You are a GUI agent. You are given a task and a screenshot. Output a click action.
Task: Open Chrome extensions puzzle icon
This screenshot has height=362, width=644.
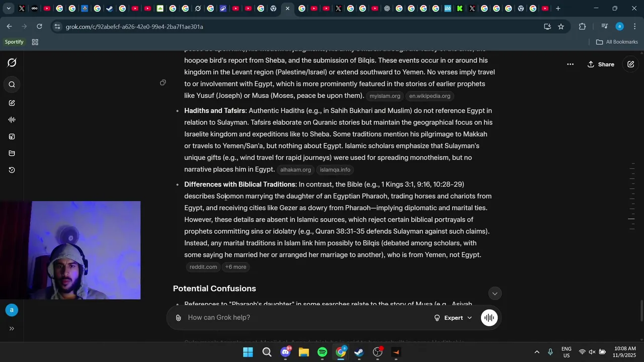click(x=583, y=27)
